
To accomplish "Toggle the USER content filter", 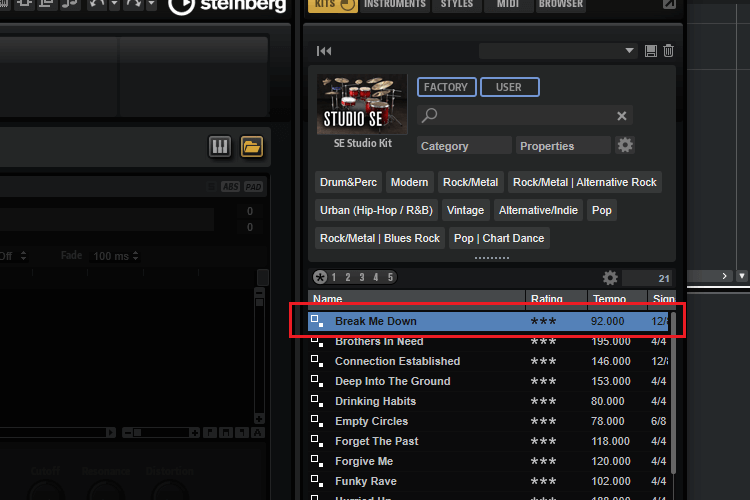I will point(509,87).
